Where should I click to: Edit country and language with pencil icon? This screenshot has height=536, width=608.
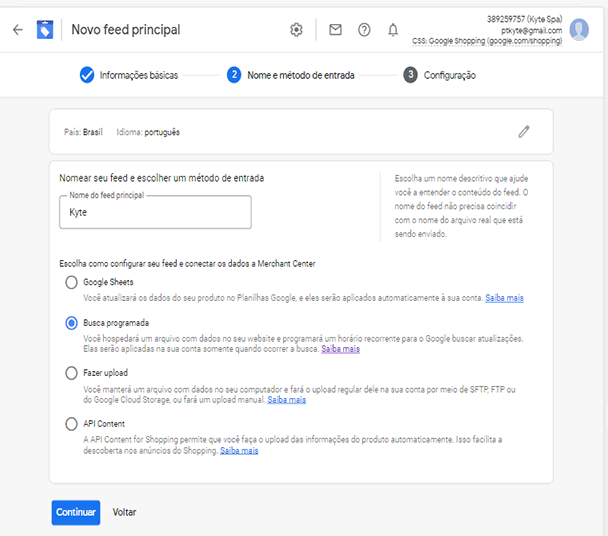[524, 132]
